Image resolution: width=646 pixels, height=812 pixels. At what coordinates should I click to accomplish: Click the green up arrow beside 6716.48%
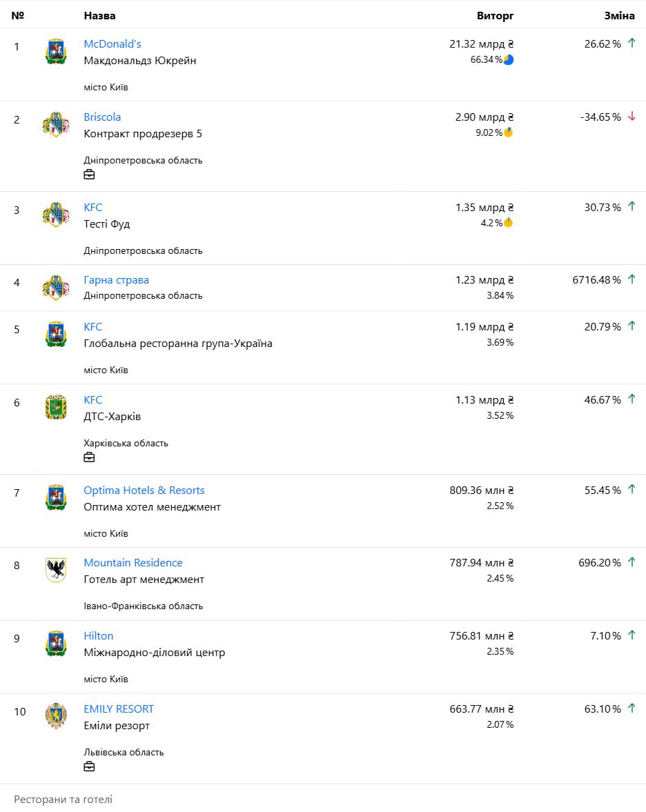point(632,279)
